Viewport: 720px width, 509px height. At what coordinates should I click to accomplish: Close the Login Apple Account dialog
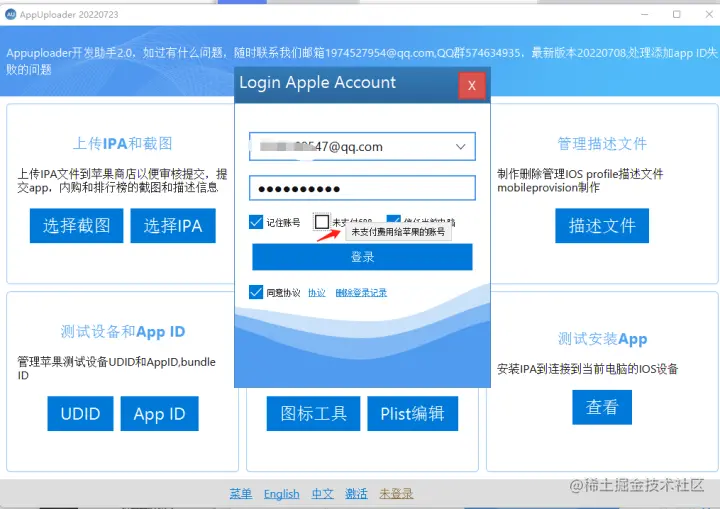coord(472,85)
